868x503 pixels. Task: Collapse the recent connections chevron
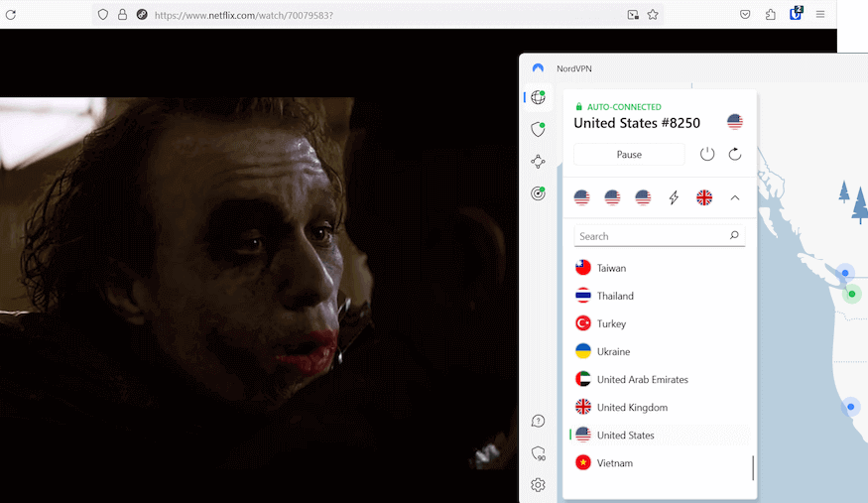pyautogui.click(x=735, y=197)
